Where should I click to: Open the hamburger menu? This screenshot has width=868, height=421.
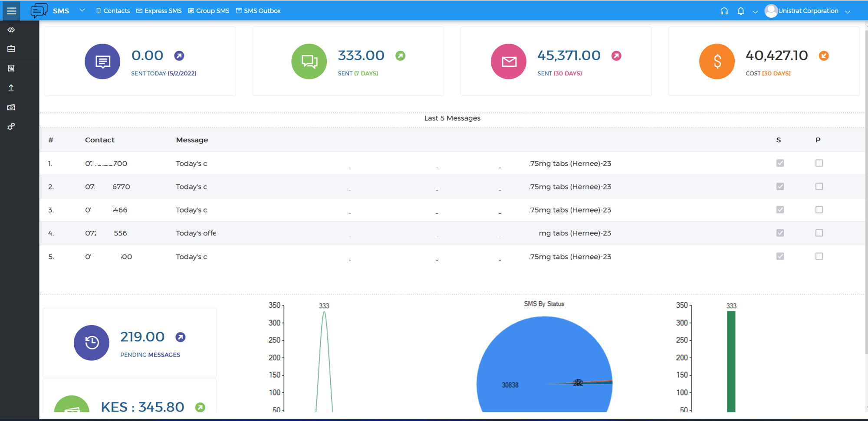tap(11, 11)
